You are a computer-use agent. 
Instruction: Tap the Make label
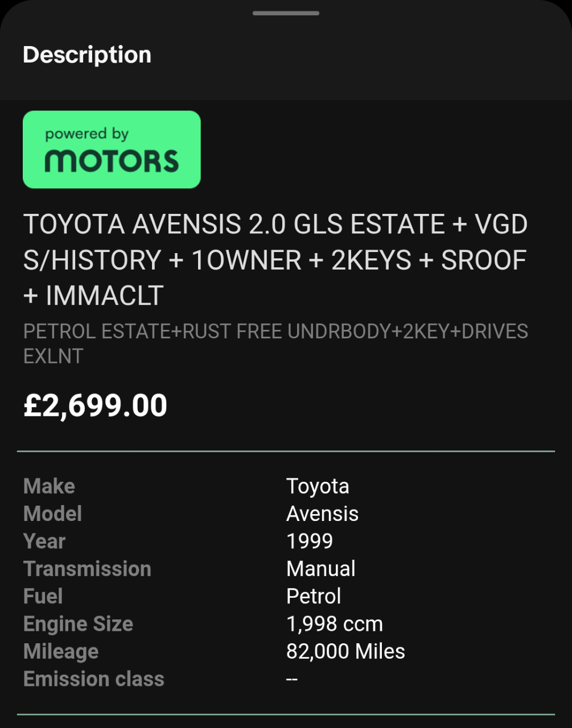tap(49, 486)
